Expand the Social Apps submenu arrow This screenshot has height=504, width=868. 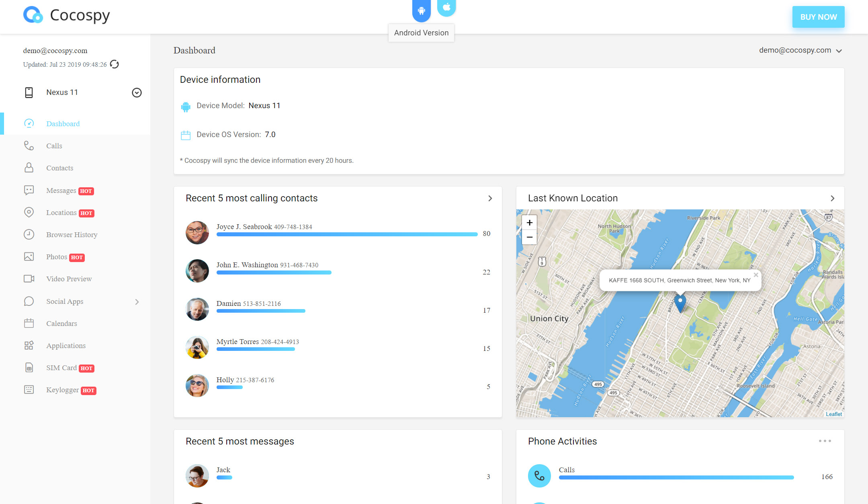pos(137,302)
